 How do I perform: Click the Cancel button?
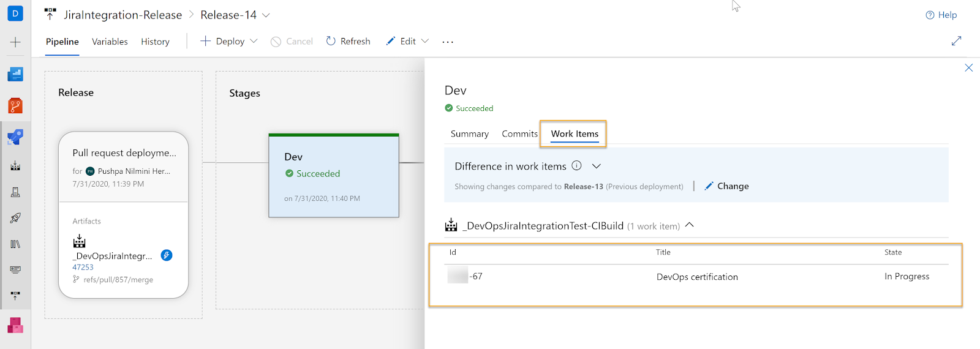click(292, 41)
